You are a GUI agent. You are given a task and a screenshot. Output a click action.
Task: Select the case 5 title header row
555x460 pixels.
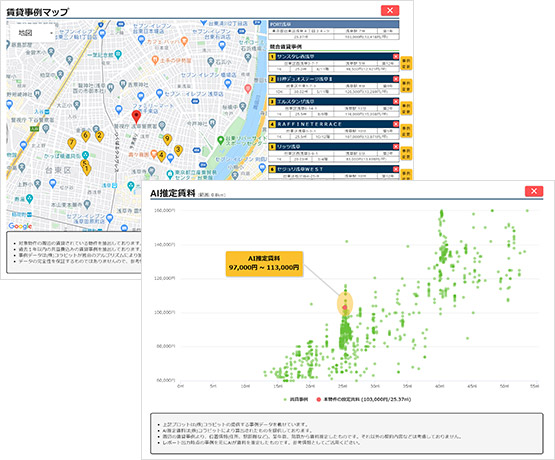pos(333,146)
